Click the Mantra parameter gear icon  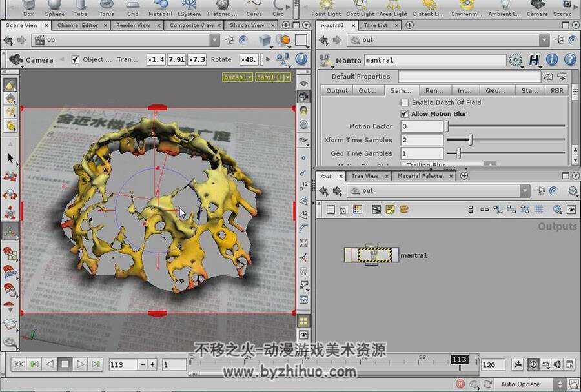[x=515, y=59]
